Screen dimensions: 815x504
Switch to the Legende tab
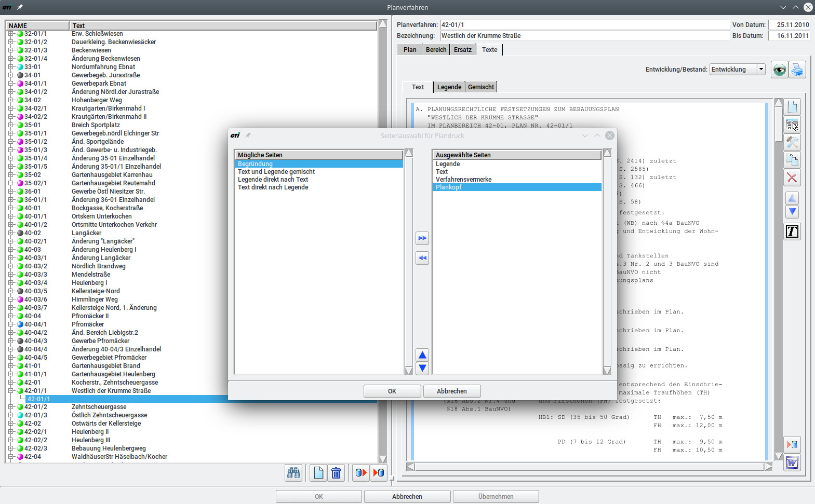tap(449, 87)
